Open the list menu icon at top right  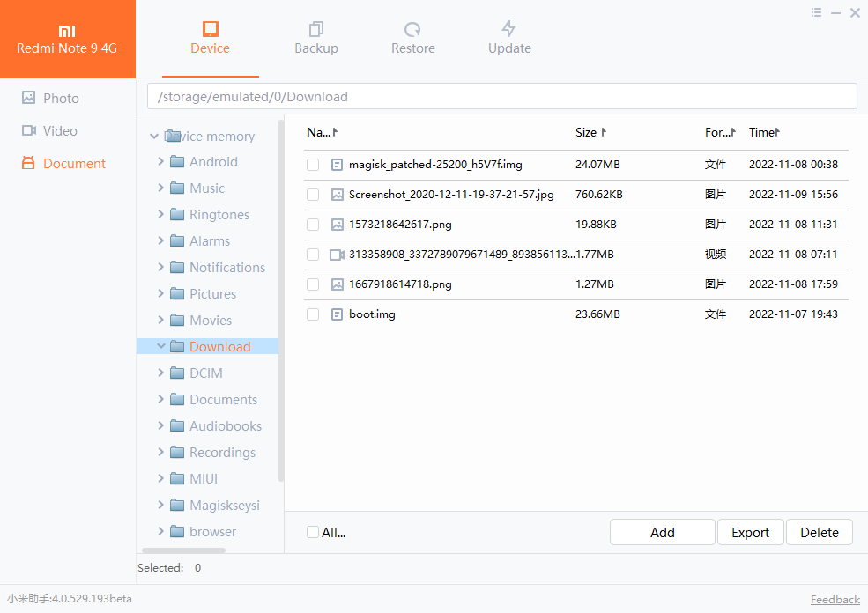[817, 12]
